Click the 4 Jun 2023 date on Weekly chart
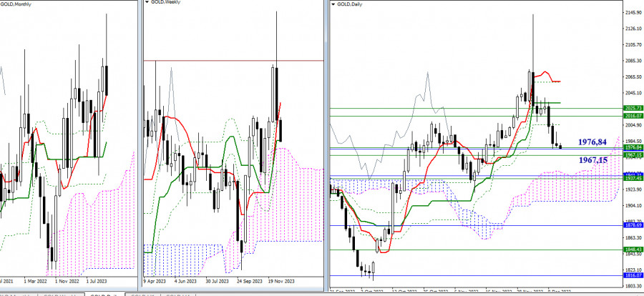 (x=185, y=282)
